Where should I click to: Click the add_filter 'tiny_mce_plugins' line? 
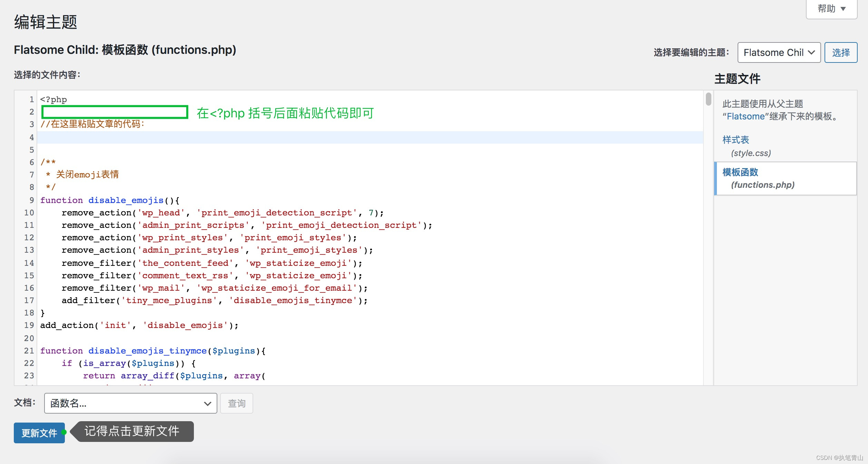pyautogui.click(x=215, y=300)
